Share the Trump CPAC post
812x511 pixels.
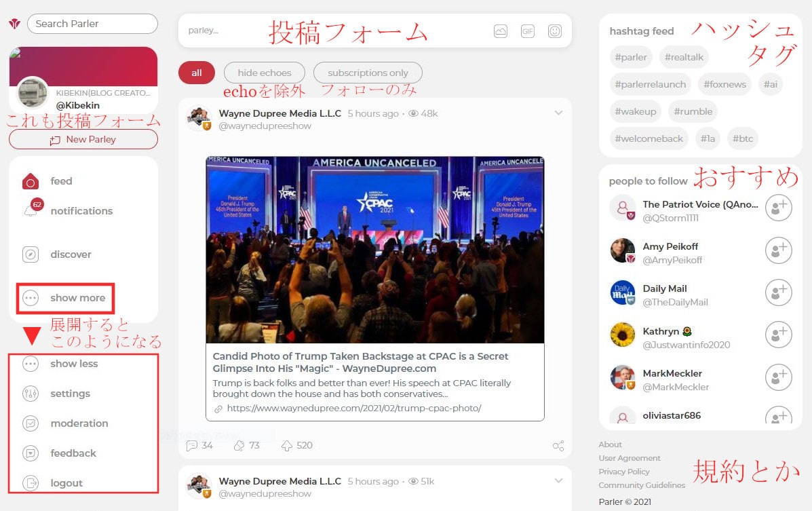tap(558, 446)
